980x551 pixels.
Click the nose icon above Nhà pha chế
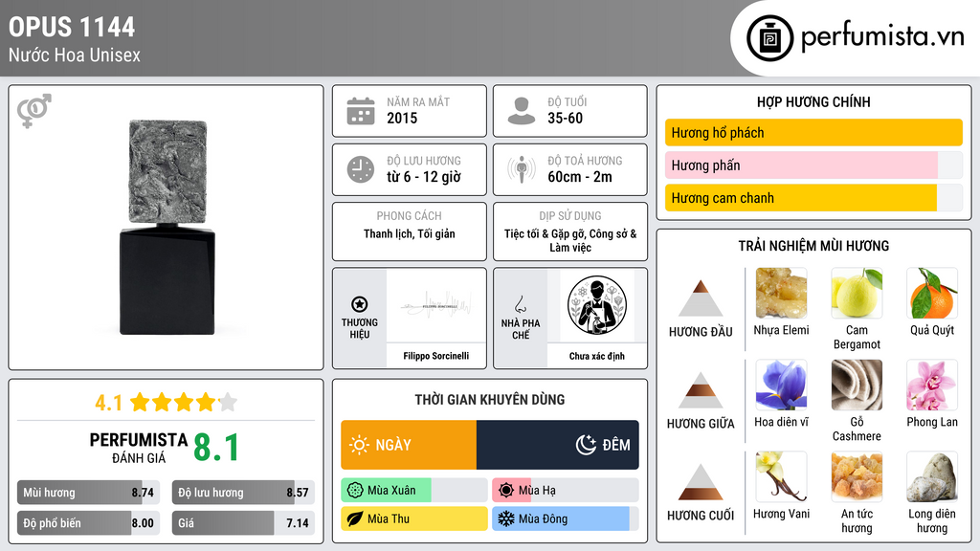pyautogui.click(x=520, y=304)
